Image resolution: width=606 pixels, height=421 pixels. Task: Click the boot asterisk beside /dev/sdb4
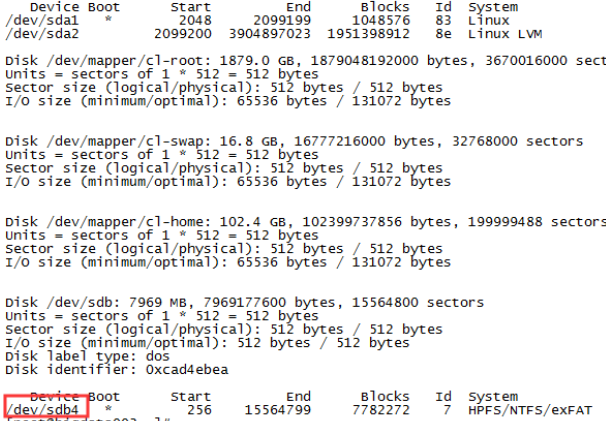click(x=108, y=409)
